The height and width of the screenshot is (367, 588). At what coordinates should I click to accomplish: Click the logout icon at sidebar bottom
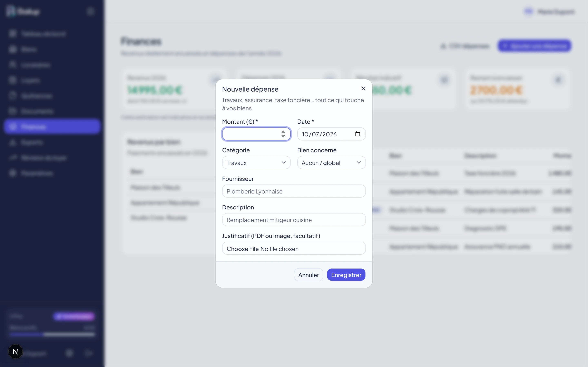click(89, 353)
